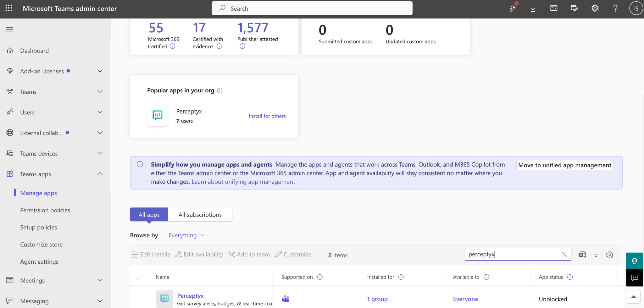The image size is (644, 308).
Task: Click Add to team toolbar button
Action: tap(249, 254)
